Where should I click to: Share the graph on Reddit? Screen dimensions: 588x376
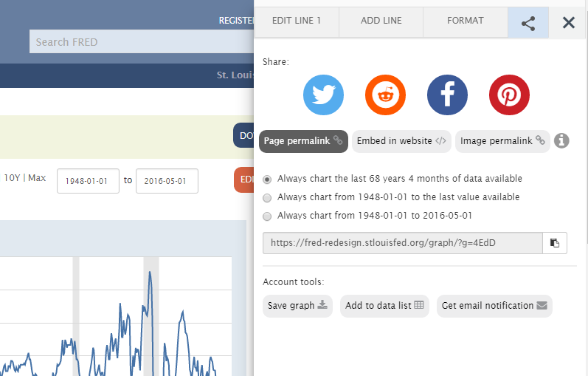tap(385, 95)
